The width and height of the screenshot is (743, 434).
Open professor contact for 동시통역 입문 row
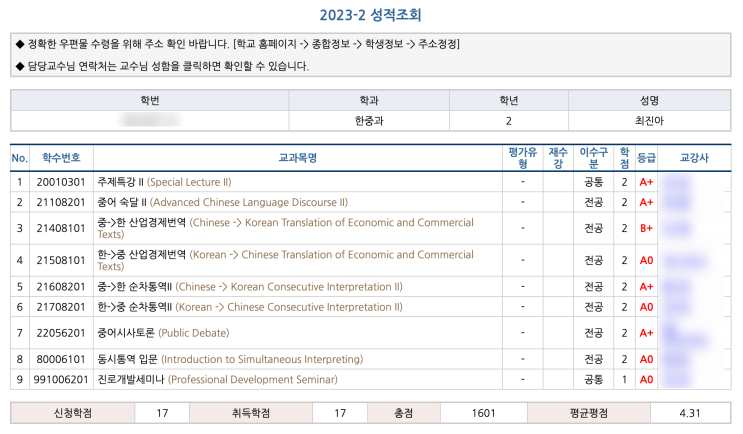pyautogui.click(x=677, y=359)
